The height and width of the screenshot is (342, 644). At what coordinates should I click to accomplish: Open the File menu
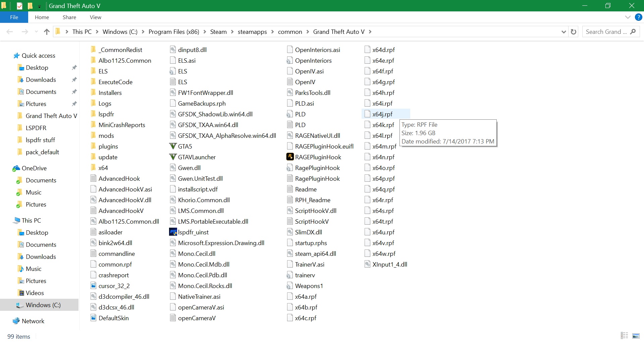click(14, 17)
